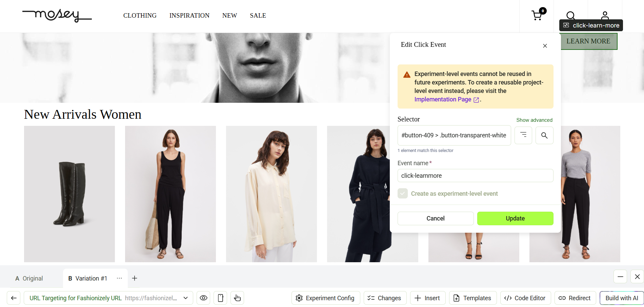Switch to mobile device preview icon
This screenshot has height=307, width=644.
coord(220,298)
